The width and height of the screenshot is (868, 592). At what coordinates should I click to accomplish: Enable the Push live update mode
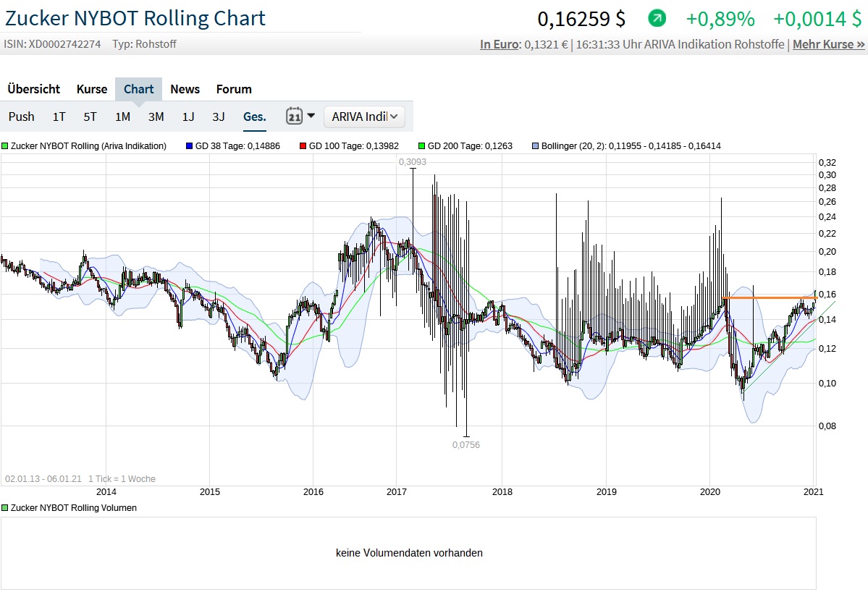(x=22, y=117)
